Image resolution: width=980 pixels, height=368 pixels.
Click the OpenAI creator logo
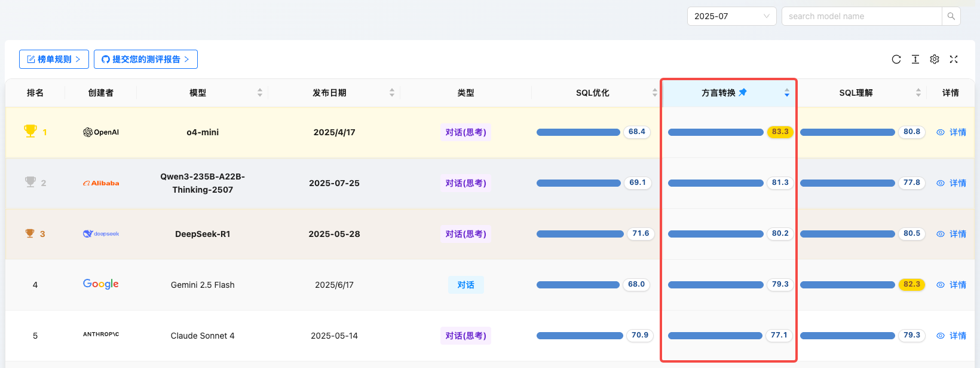tap(101, 132)
